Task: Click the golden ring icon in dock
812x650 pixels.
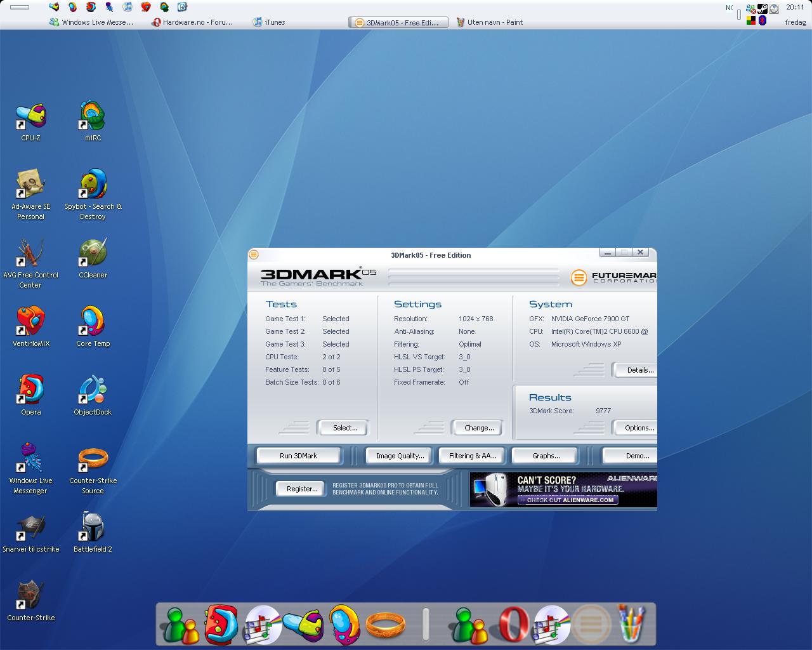Action: [386, 625]
